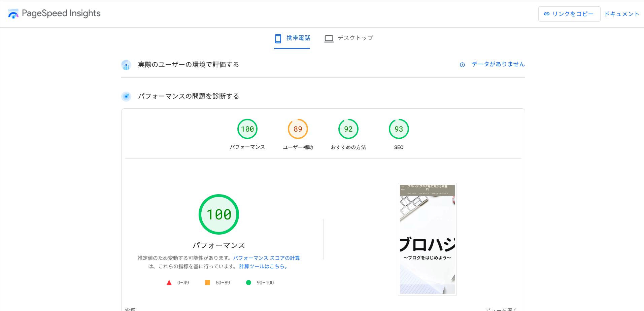The width and height of the screenshot is (644, 311).
Task: Click the performance diagnosis section icon
Action: click(x=126, y=97)
